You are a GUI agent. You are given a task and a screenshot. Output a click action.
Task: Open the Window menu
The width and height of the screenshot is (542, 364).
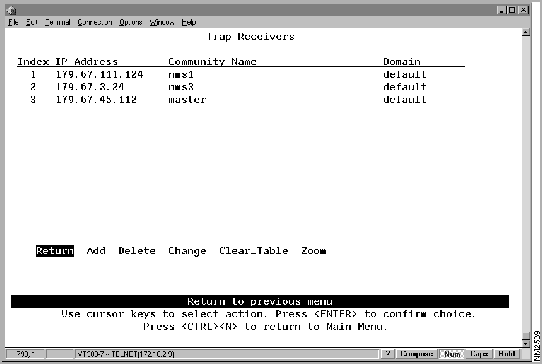162,22
